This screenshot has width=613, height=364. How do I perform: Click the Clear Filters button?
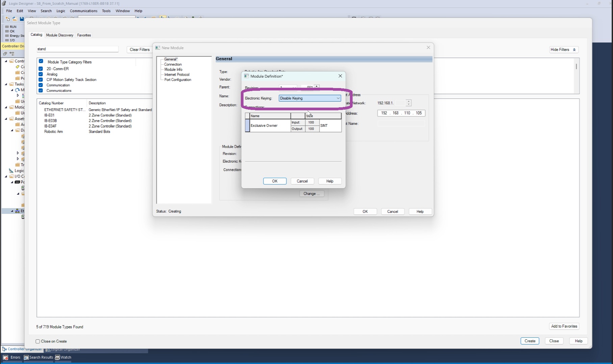(139, 50)
